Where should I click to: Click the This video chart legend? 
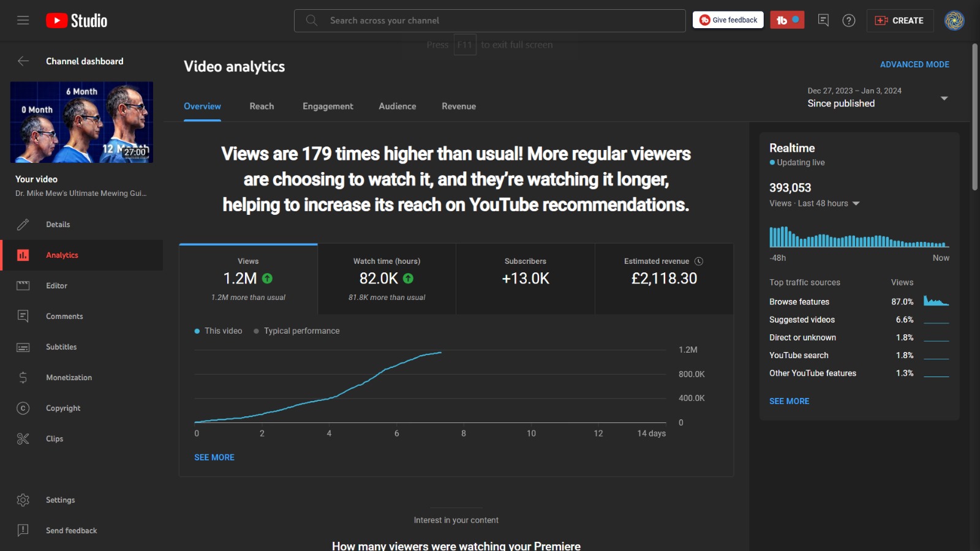pos(218,331)
